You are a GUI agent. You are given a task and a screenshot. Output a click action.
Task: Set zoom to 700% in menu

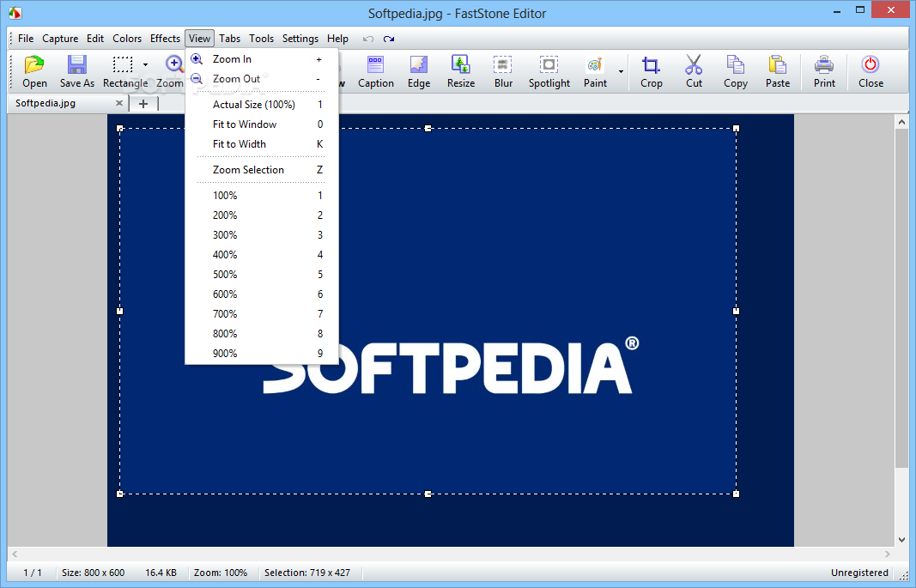[262, 314]
